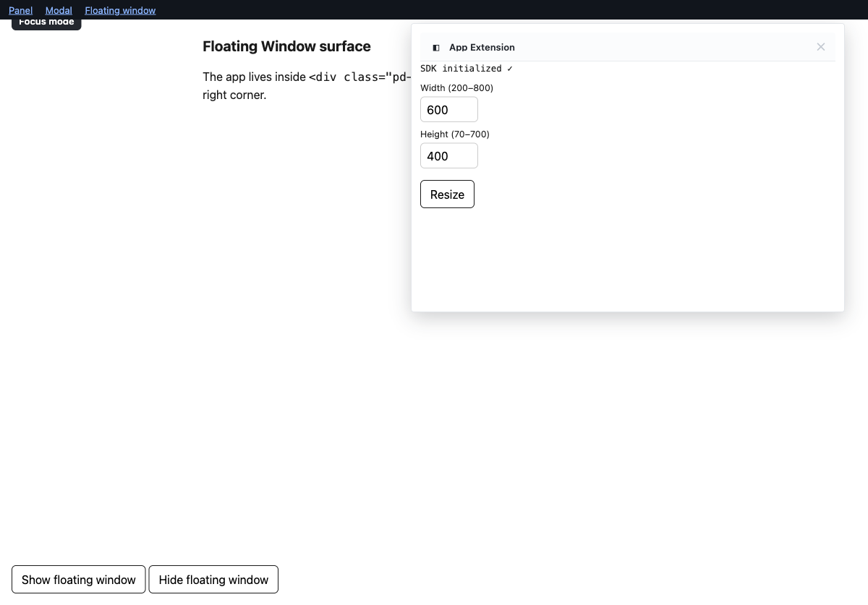Toggle the Focus mode button
This screenshot has height=605, width=868.
(46, 24)
